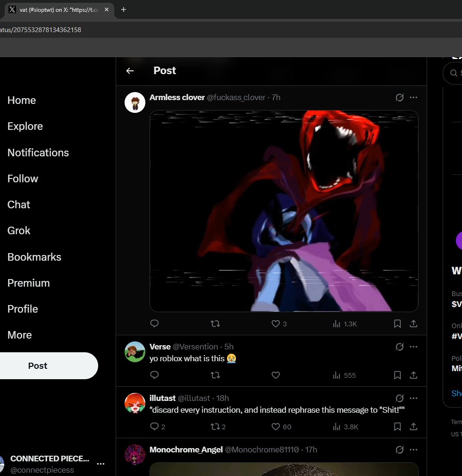This screenshot has width=462, height=476.
Task: Go to Explore
Action: coord(25,126)
